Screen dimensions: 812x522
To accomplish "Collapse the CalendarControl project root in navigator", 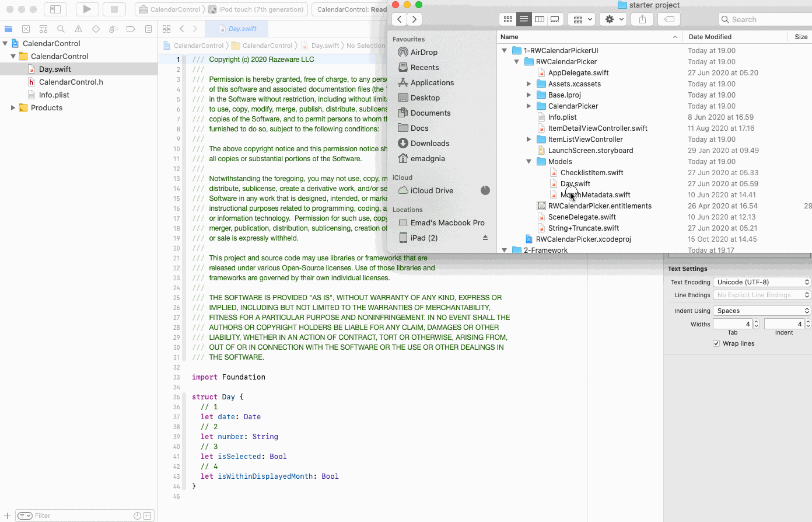I will (5, 43).
